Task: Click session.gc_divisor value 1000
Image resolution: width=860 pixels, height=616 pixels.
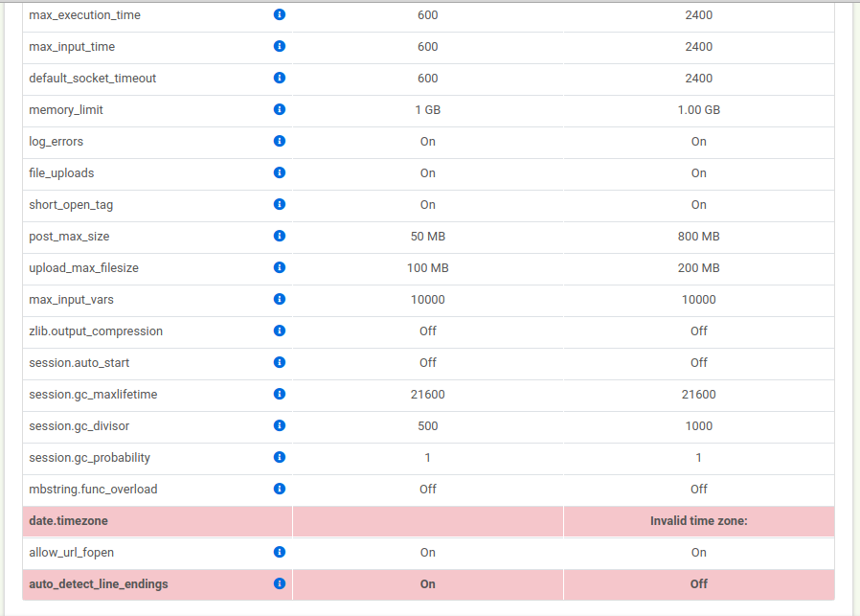Action: tap(699, 425)
